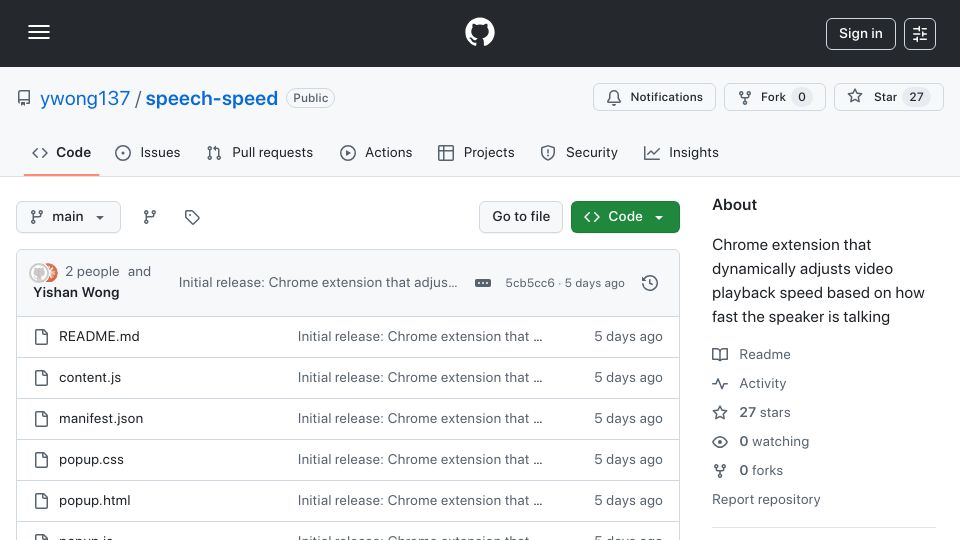Click '5 days ago' in popup.css row
This screenshot has height=540, width=960.
coord(628,459)
